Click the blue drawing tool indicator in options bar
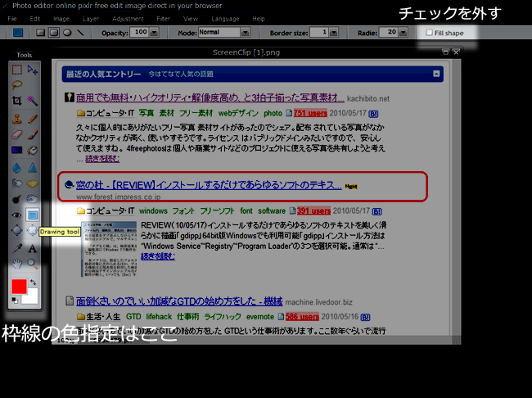 point(18,33)
